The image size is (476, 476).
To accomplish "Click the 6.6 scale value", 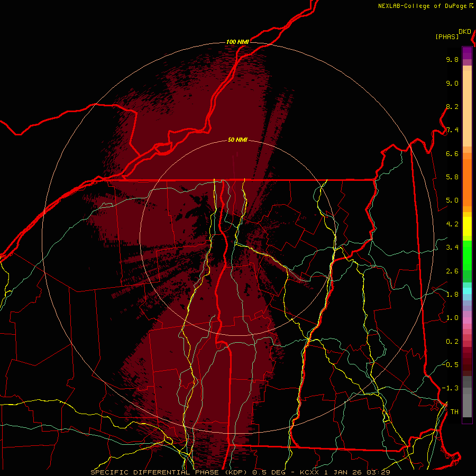I will coord(452,153).
